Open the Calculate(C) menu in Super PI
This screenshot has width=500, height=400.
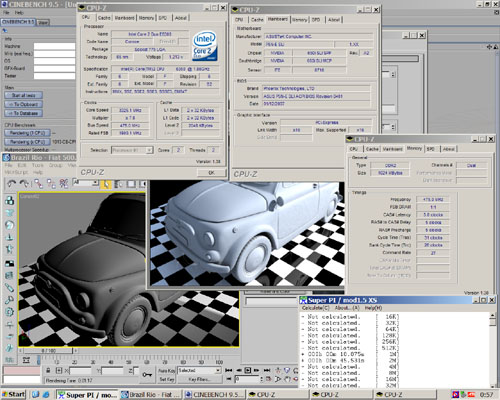315,308
